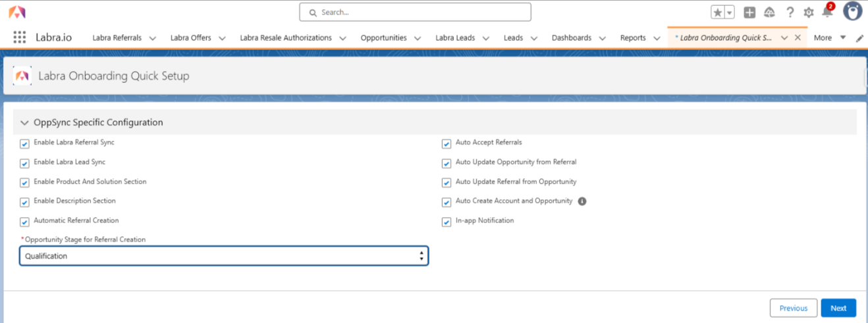Expand the Labra Offers tab menu chevron
The height and width of the screenshot is (323, 868).
coord(223,38)
